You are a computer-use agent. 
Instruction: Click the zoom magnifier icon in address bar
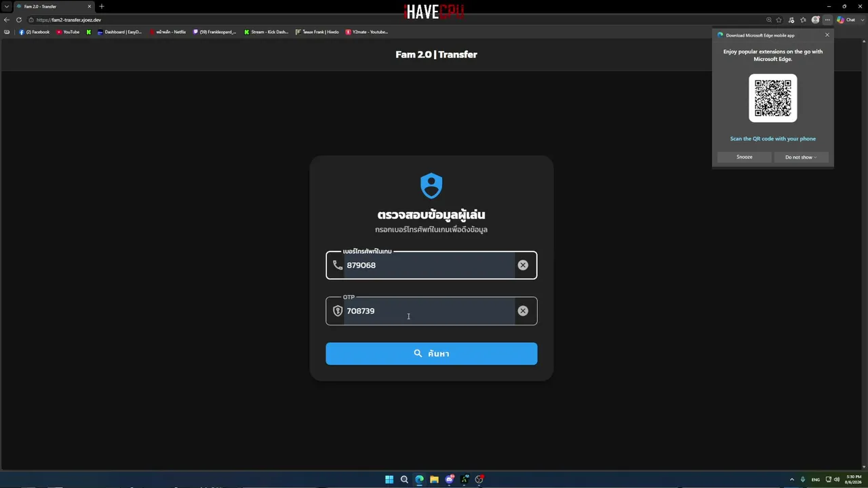768,20
